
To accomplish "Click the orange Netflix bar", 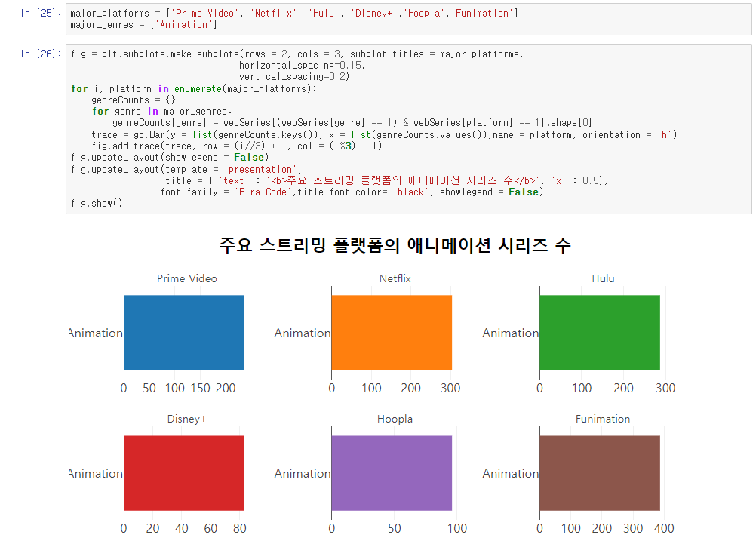I will [392, 333].
